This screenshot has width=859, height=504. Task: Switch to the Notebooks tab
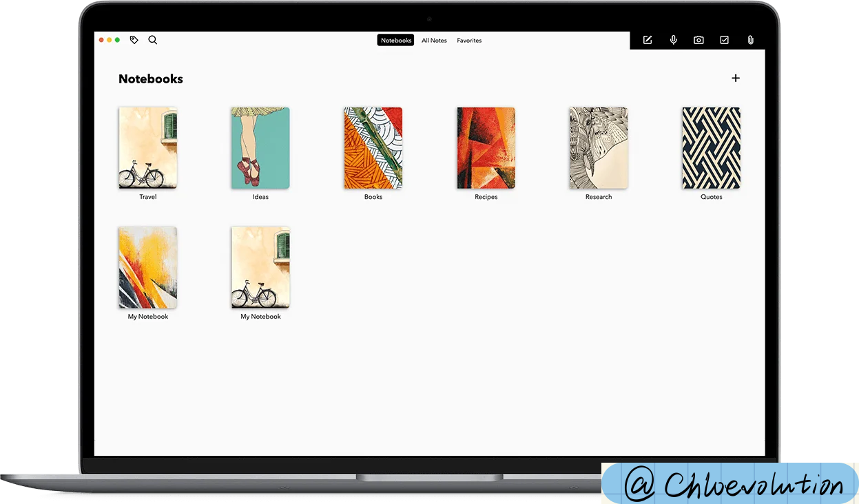click(x=396, y=41)
